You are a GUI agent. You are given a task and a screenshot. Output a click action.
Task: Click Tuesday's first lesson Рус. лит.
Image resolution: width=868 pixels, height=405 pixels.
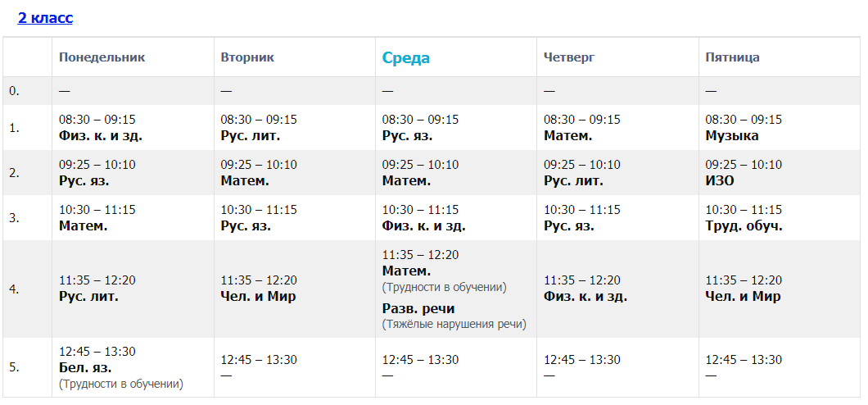pyautogui.click(x=250, y=136)
